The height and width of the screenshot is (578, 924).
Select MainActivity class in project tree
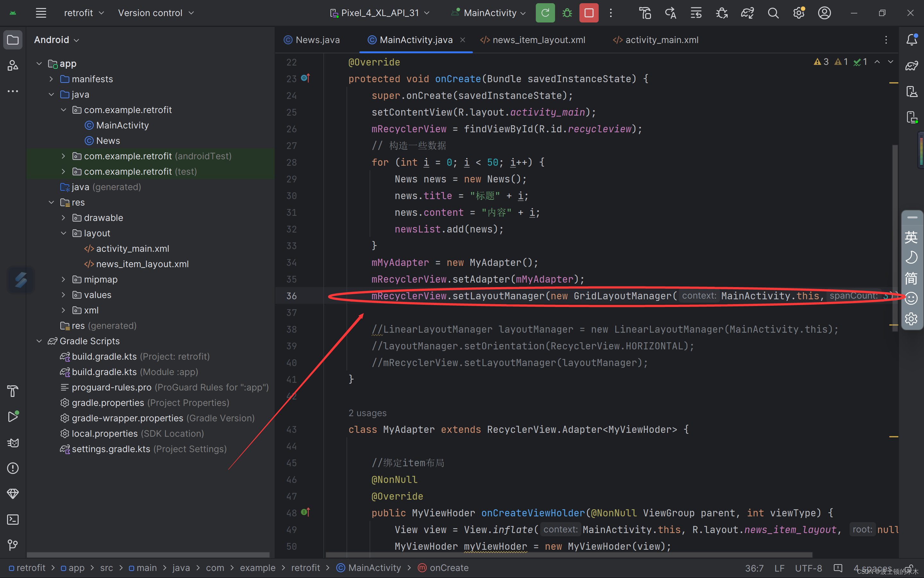(117, 125)
